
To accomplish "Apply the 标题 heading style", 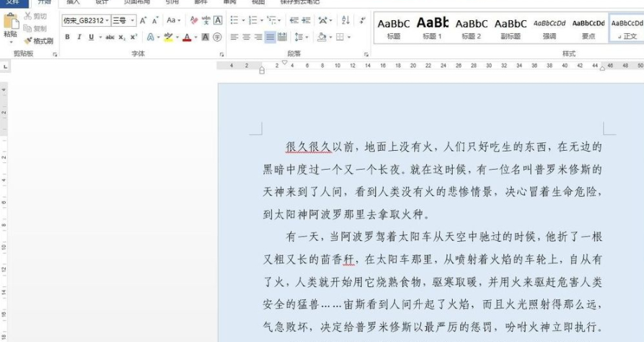I will (394, 28).
